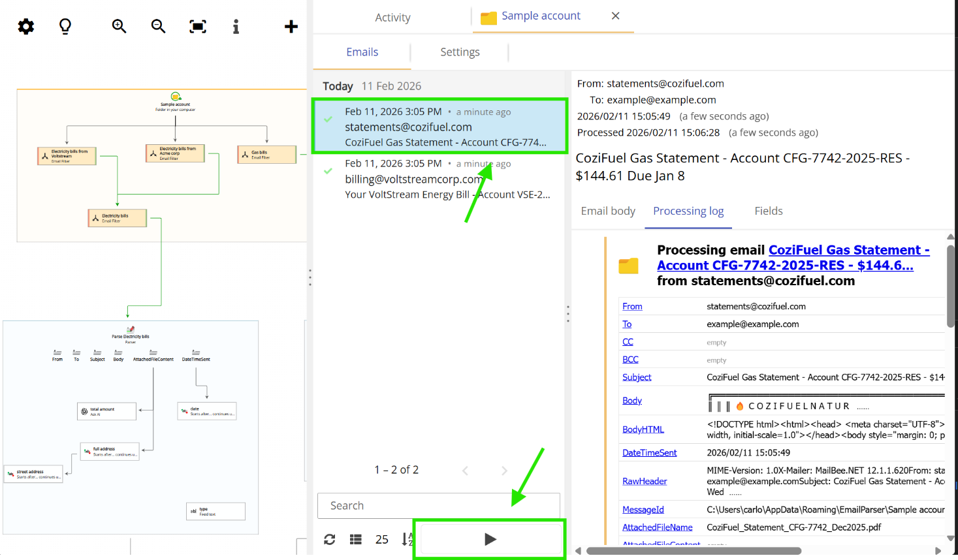Refresh the email list
The width and height of the screenshot is (958, 560).
pos(329,539)
